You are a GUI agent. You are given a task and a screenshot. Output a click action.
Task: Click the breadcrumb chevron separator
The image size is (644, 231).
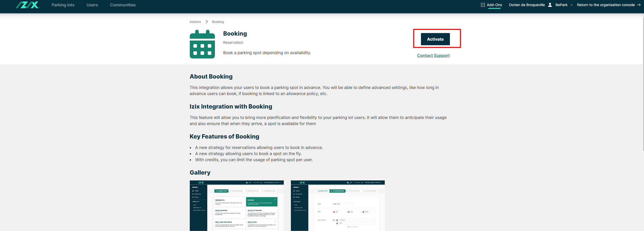tap(207, 22)
